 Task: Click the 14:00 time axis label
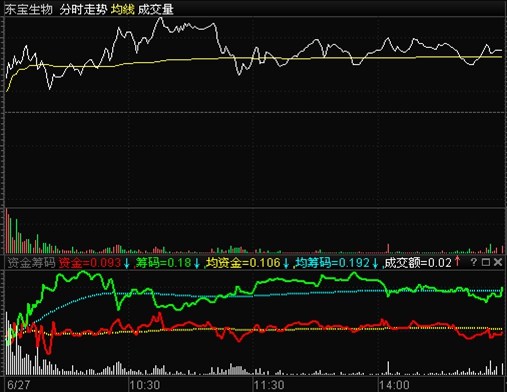click(x=394, y=385)
